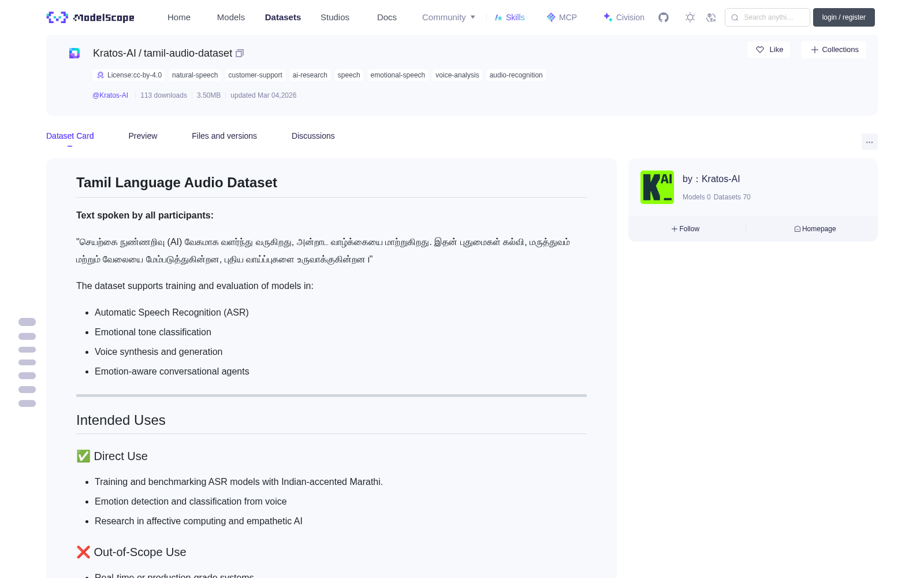Switch language with the translate icon

click(711, 17)
